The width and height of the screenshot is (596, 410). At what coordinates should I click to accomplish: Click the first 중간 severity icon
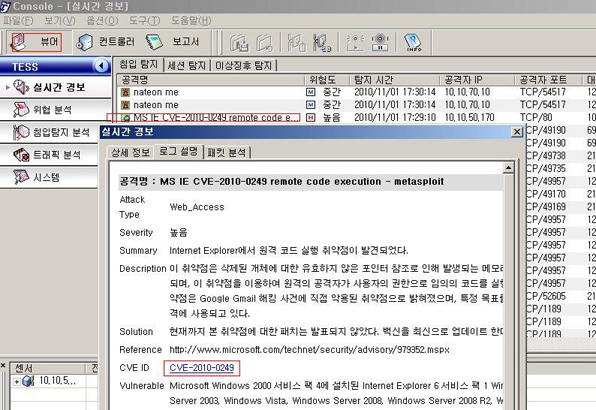(311, 92)
